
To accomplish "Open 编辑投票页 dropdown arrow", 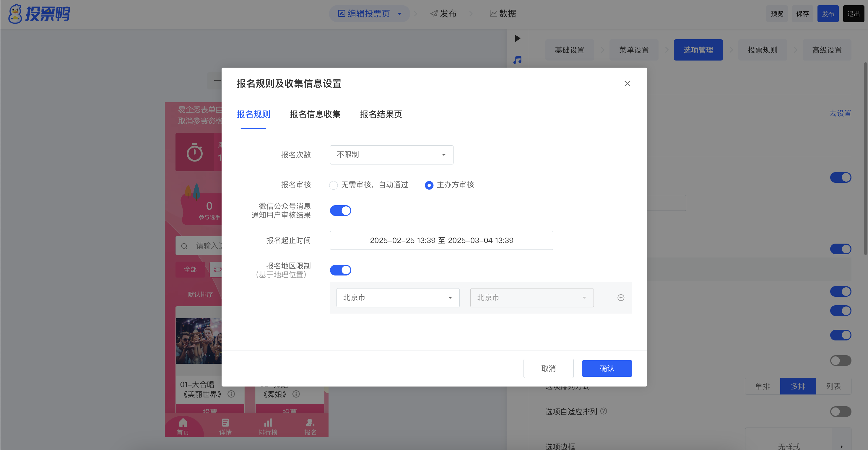I will click(400, 14).
